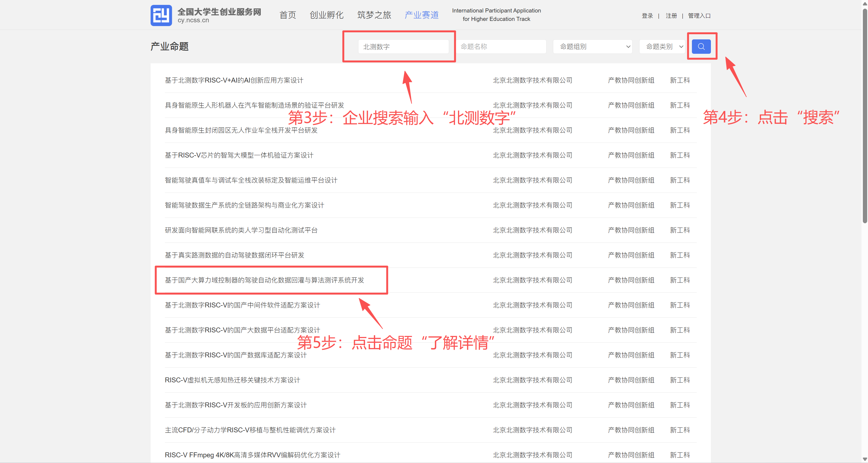Open the 命题组别 dropdown
The height and width of the screenshot is (463, 868).
[x=592, y=46]
